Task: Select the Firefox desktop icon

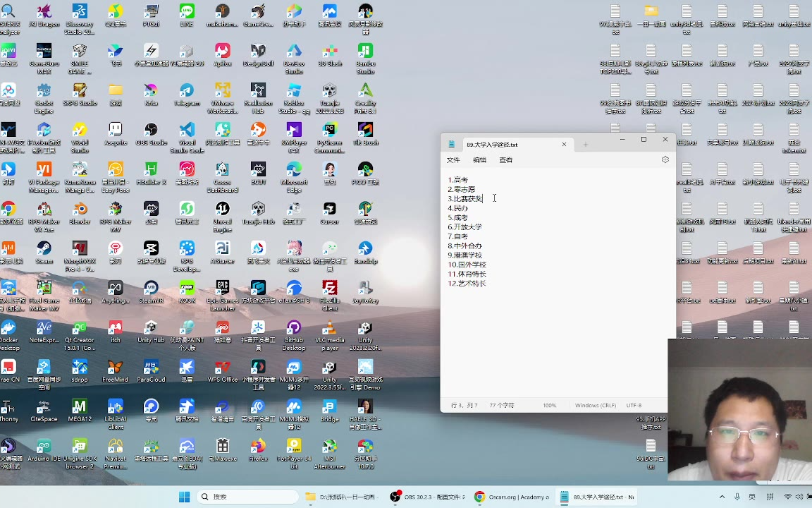Action: [259, 449]
